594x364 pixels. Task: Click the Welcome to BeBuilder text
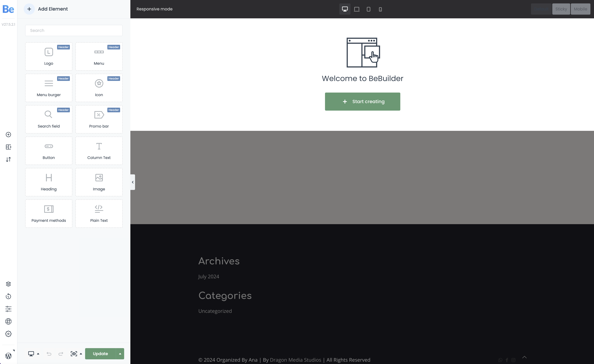coord(362,79)
